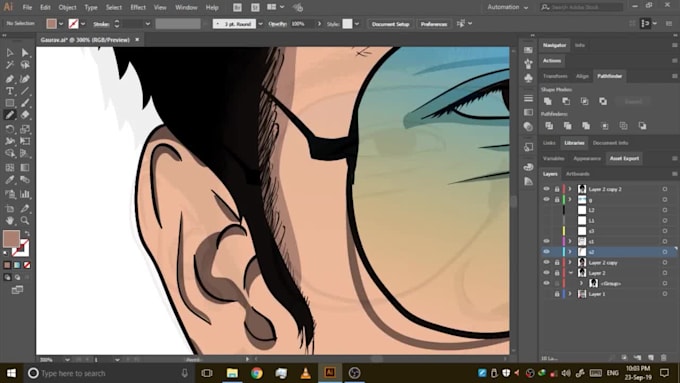Expand the s2 layer contents
The height and width of the screenshot is (383, 680).
(x=570, y=252)
